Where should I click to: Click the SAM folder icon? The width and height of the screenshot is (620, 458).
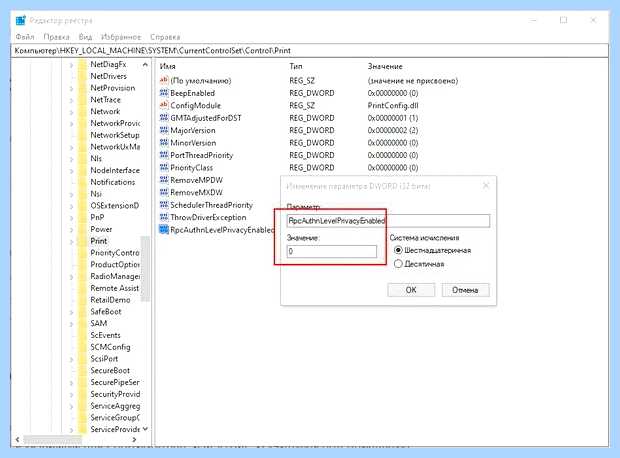pos(82,324)
